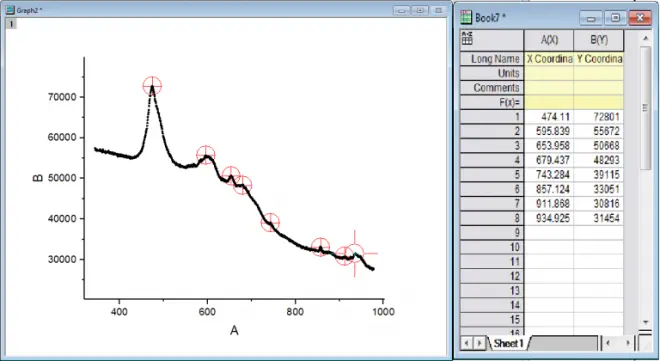This screenshot has width=660, height=361.
Task: Close the Graph2 window
Action: pos(438,11)
